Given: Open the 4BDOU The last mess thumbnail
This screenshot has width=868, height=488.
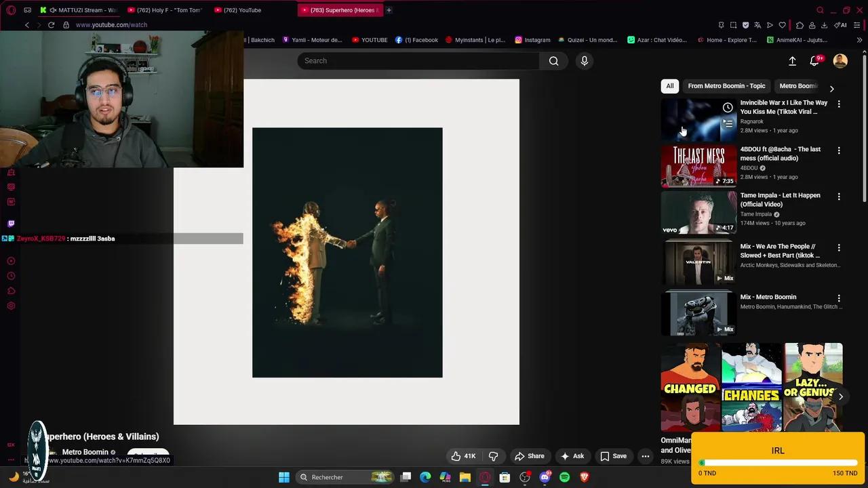Looking at the screenshot, I should tap(698, 166).
